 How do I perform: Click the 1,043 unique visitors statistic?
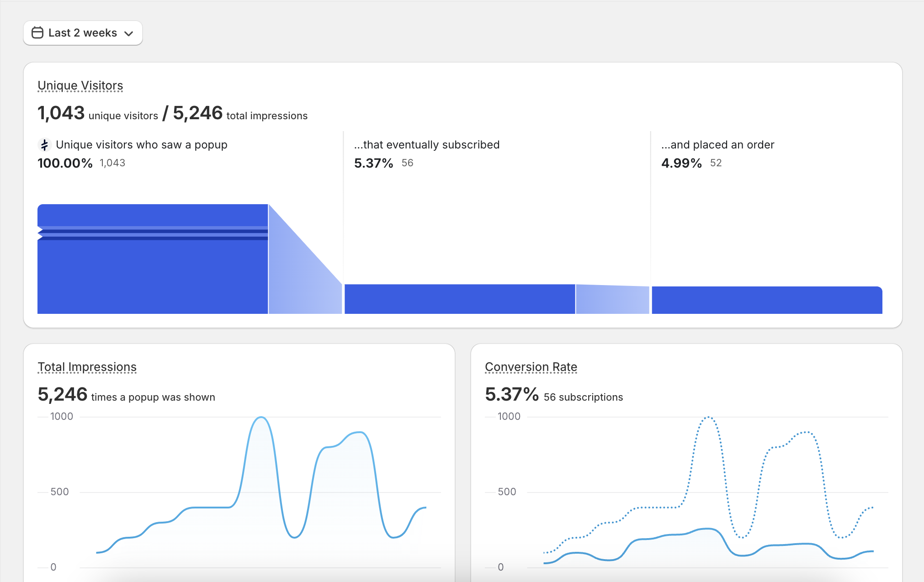click(x=61, y=113)
